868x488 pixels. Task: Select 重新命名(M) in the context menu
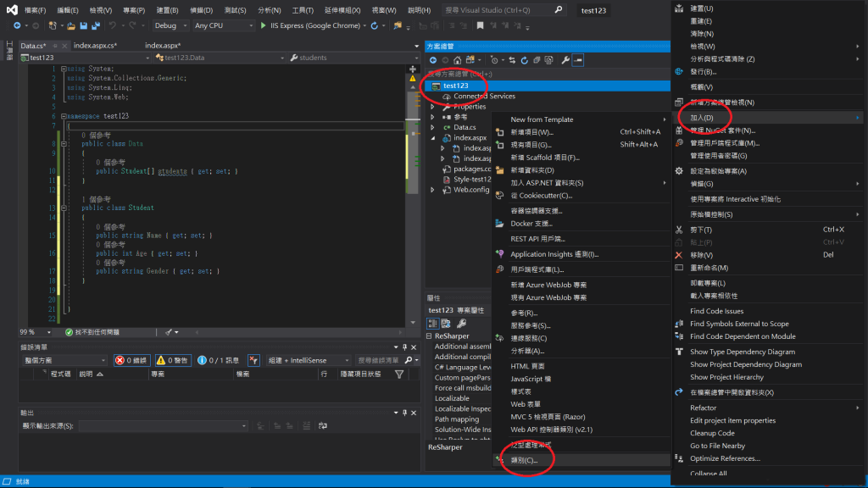tap(769, 268)
